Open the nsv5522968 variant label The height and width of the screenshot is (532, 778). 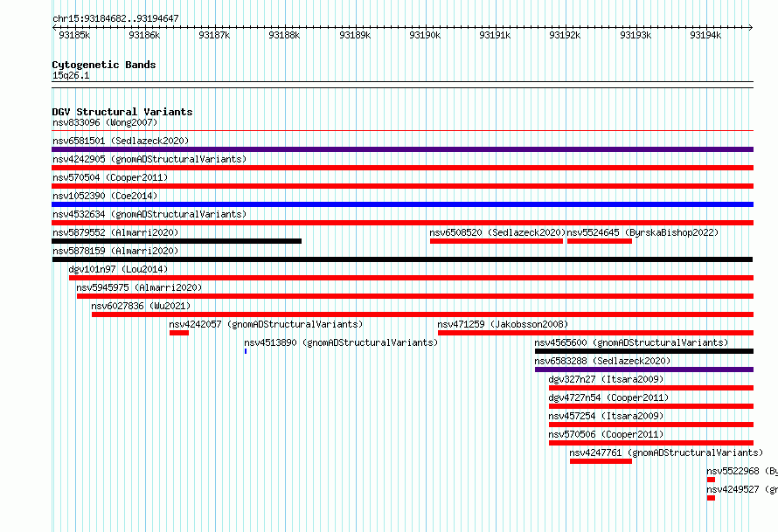tap(742, 471)
